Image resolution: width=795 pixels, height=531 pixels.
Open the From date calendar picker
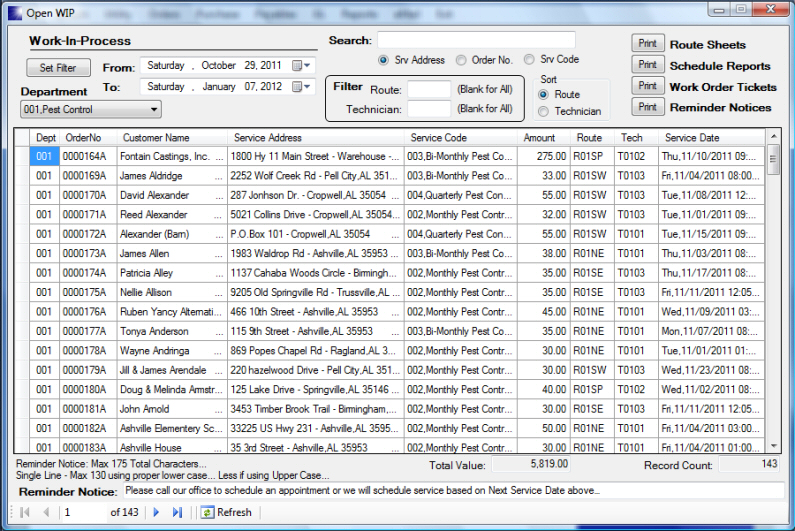pyautogui.click(x=301, y=65)
